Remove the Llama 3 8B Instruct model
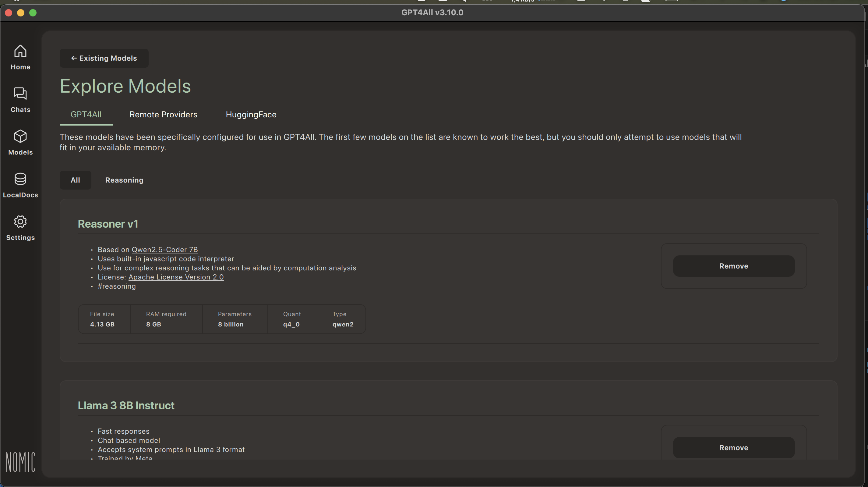868x487 pixels. [x=734, y=448]
